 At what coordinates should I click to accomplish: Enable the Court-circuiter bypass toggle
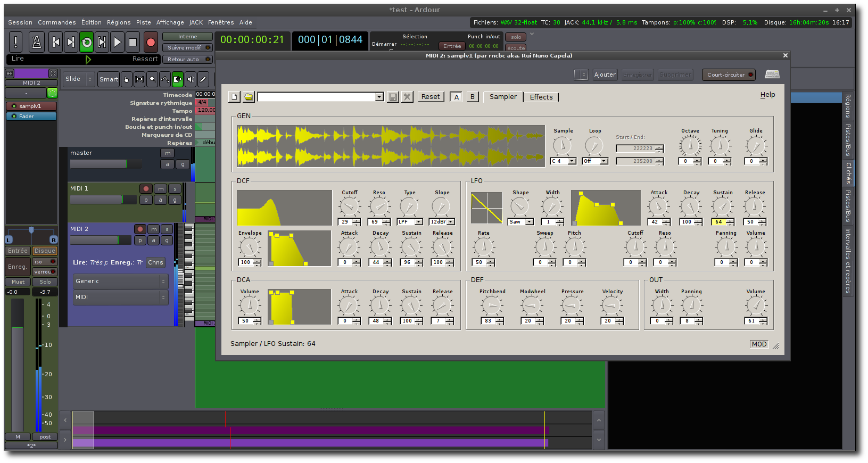[729, 75]
